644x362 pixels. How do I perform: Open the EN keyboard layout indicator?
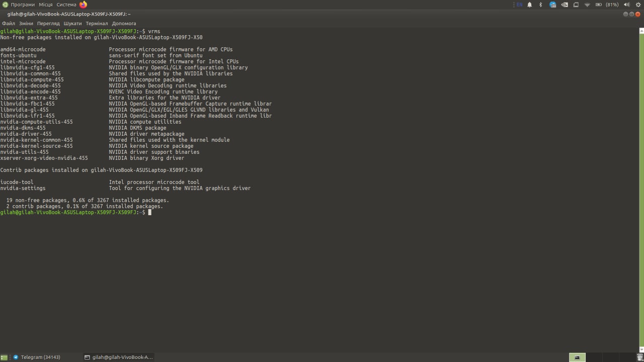(x=519, y=5)
